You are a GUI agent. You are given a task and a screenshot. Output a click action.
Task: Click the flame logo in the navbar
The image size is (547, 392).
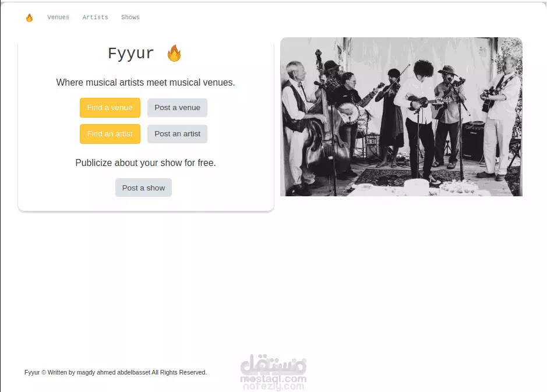pyautogui.click(x=29, y=17)
